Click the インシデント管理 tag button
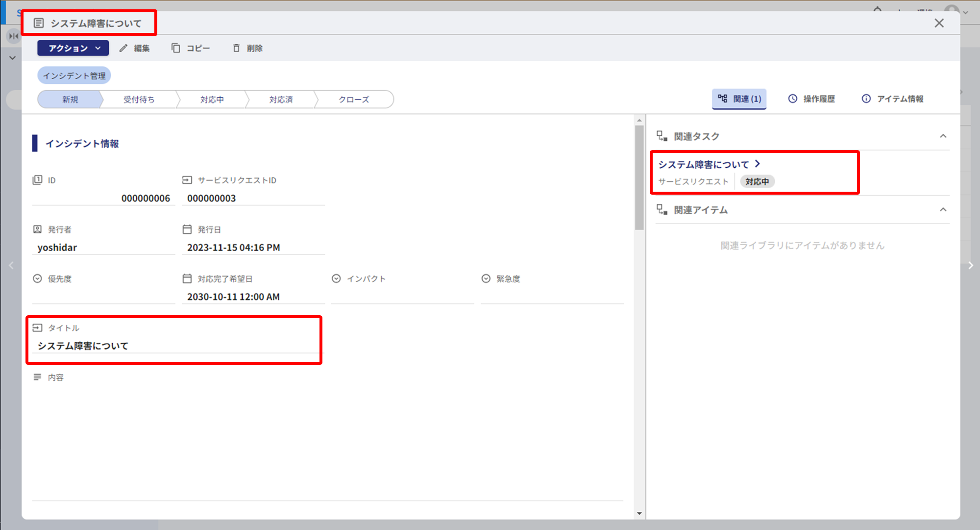This screenshot has height=530, width=980. [x=74, y=76]
